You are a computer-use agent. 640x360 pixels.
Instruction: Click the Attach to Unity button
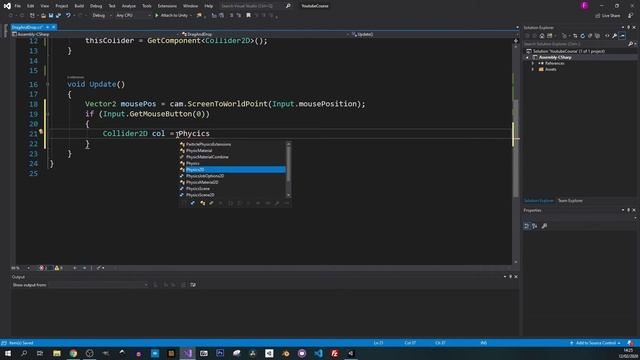[x=171, y=16]
